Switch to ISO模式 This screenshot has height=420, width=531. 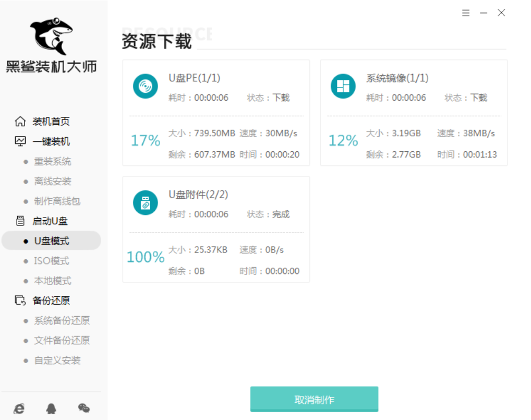[51, 261]
